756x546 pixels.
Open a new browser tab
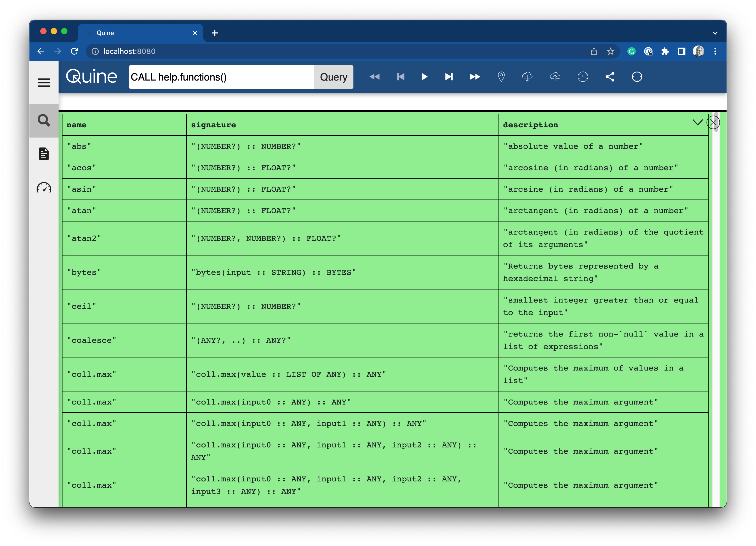(215, 33)
